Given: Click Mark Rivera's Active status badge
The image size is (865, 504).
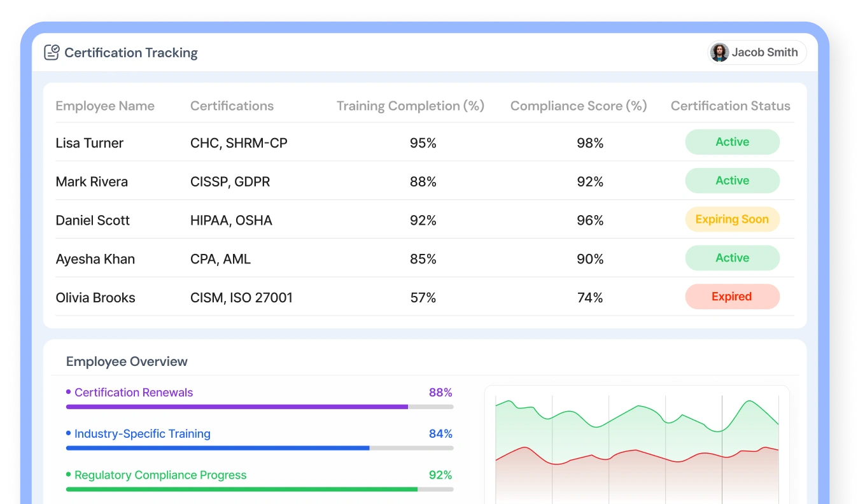Looking at the screenshot, I should [x=733, y=181].
